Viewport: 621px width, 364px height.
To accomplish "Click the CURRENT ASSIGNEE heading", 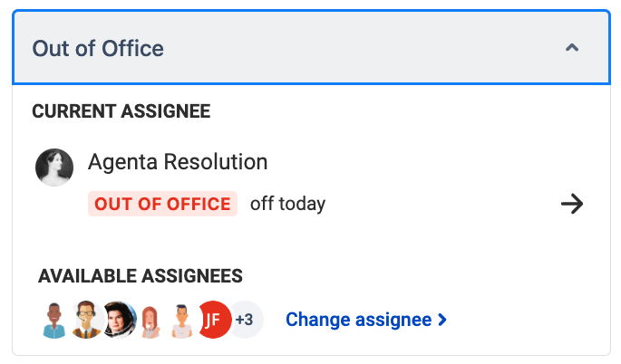I will coord(121,111).
